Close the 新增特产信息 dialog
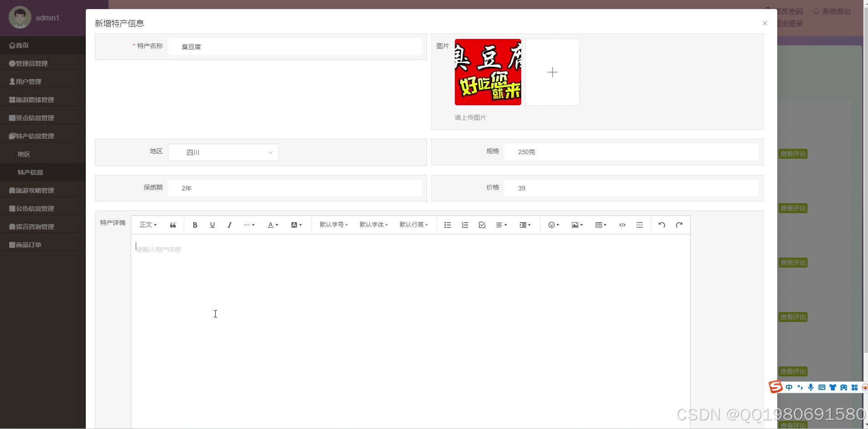 pos(765,23)
